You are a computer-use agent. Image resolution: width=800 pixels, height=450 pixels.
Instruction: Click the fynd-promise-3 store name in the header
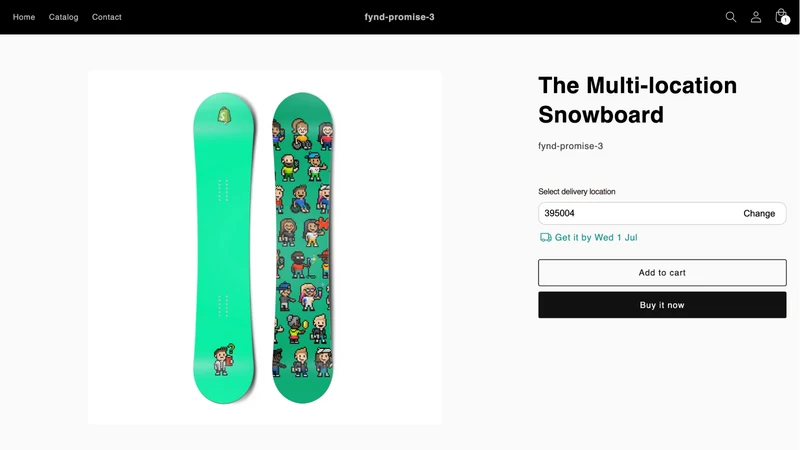[x=399, y=17]
